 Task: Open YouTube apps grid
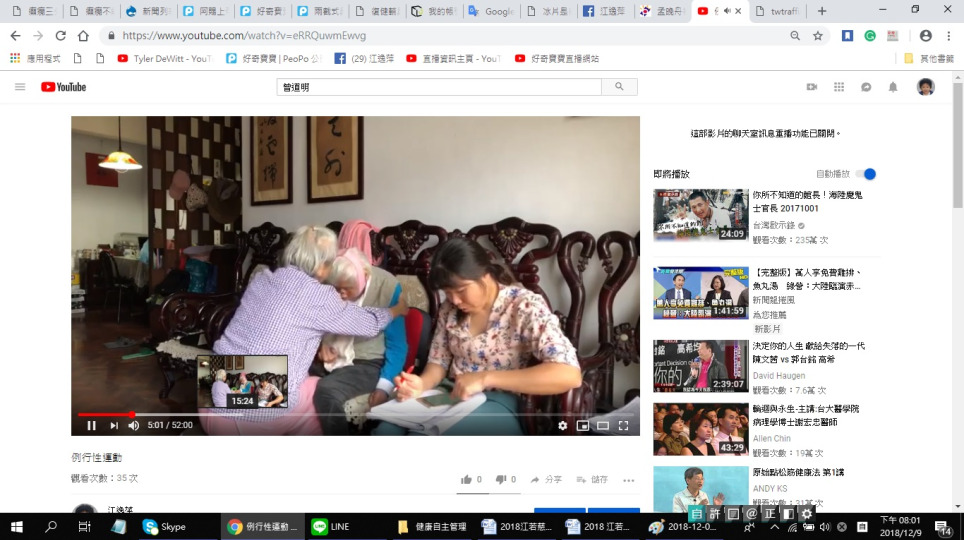[839, 87]
